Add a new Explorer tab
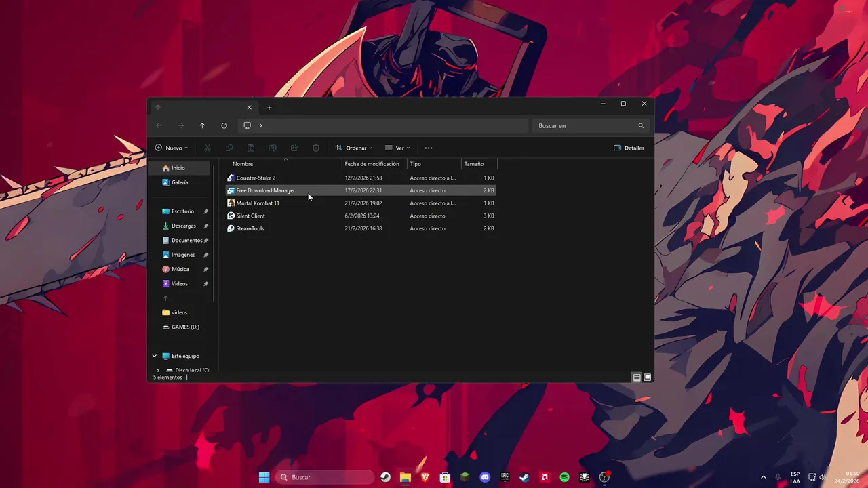This screenshot has height=488, width=868. pyautogui.click(x=269, y=108)
